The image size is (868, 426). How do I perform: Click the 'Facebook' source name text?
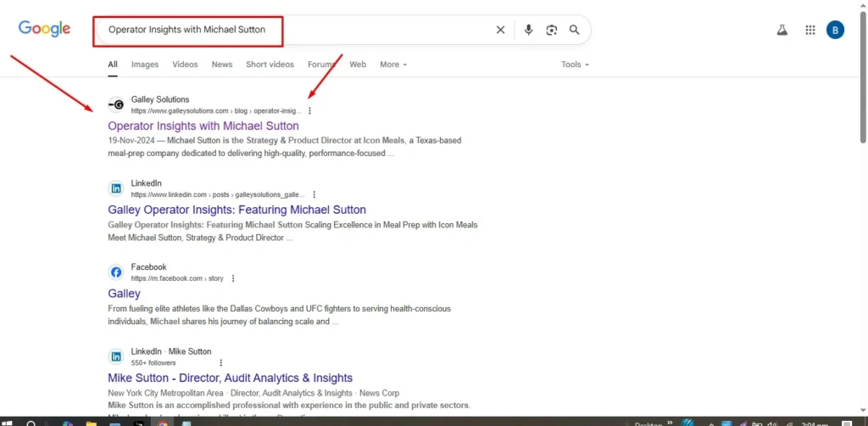point(149,267)
